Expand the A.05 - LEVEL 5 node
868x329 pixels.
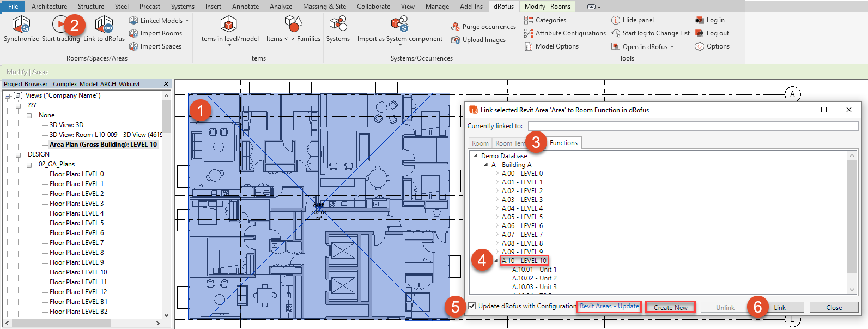pos(496,217)
